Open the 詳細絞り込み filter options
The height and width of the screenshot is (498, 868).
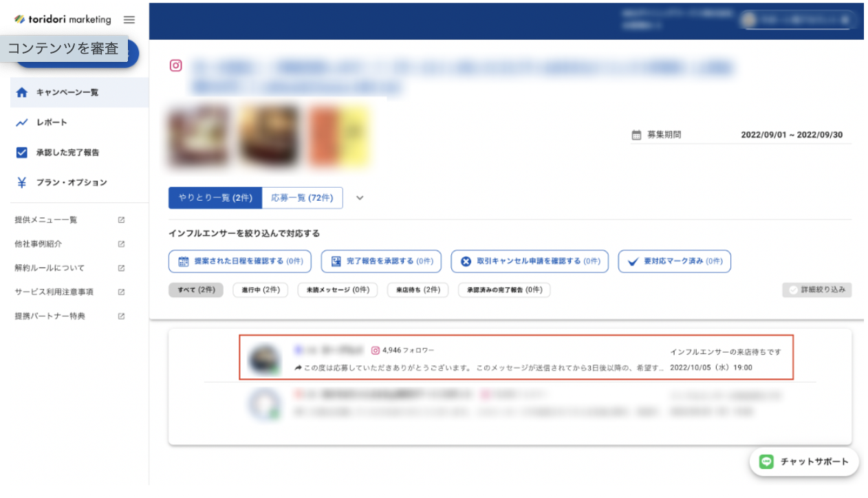[817, 290]
